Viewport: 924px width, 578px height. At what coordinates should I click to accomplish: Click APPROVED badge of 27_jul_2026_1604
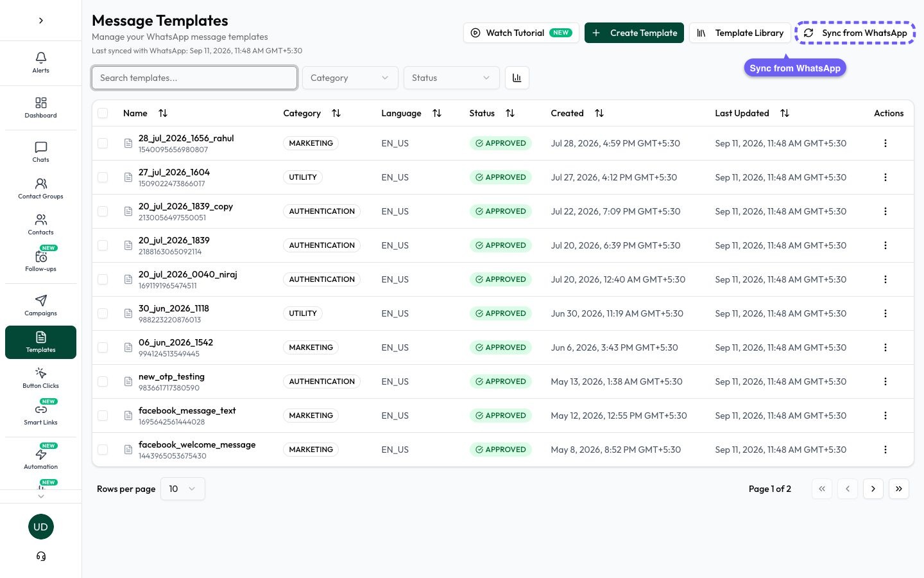[x=501, y=177]
